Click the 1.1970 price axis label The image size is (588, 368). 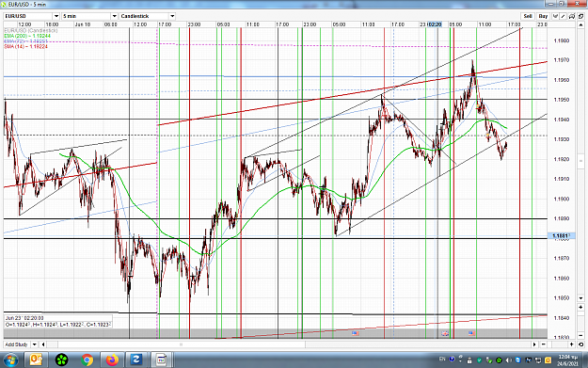click(562, 60)
